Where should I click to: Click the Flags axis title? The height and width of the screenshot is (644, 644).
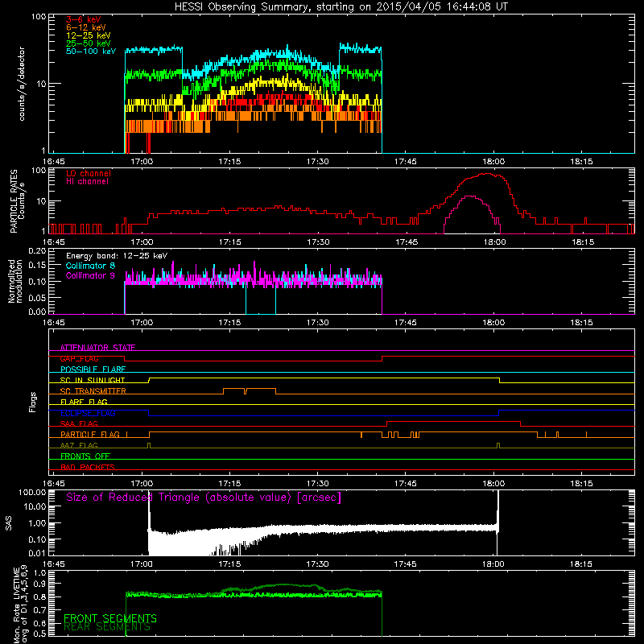pyautogui.click(x=32, y=402)
